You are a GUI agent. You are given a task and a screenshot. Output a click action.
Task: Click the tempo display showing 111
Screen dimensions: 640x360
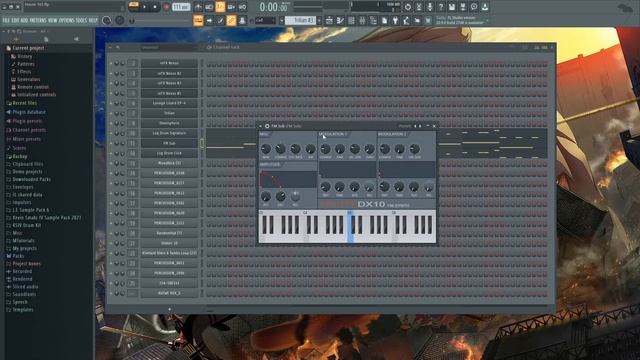[x=181, y=7]
